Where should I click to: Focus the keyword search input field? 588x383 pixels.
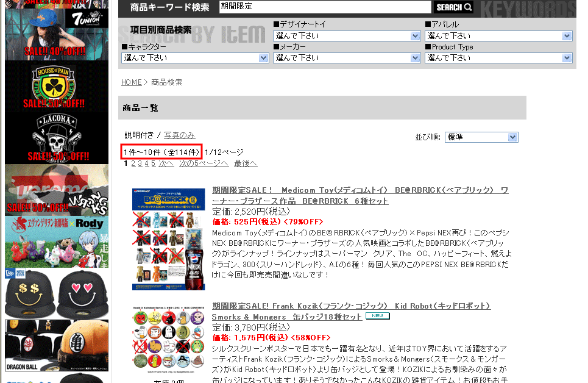pos(325,7)
